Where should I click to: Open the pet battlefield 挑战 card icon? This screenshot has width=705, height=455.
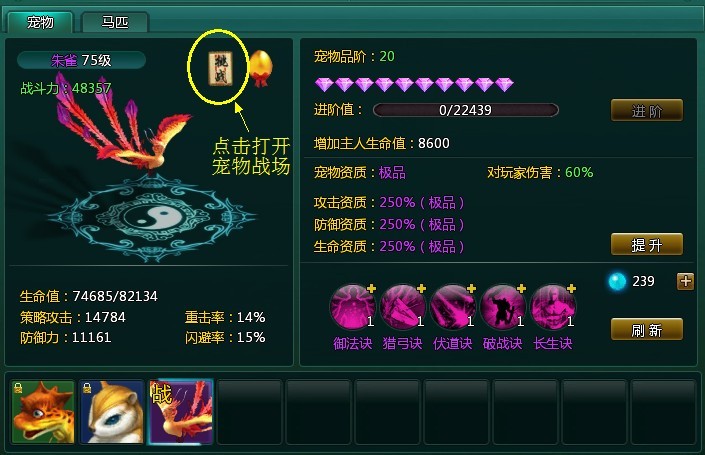[220, 68]
